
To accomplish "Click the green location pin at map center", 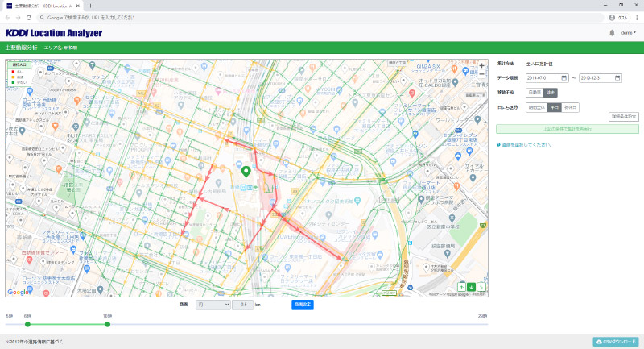I will click(x=246, y=172).
